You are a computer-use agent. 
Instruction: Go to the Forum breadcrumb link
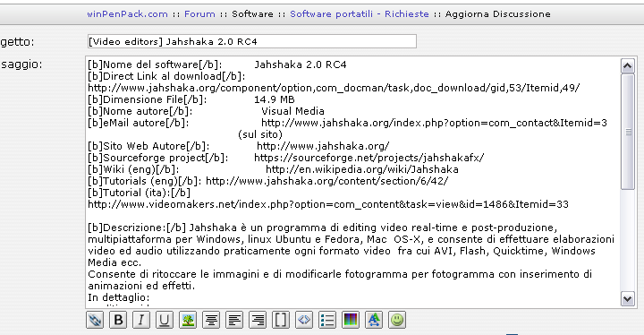pyautogui.click(x=199, y=14)
